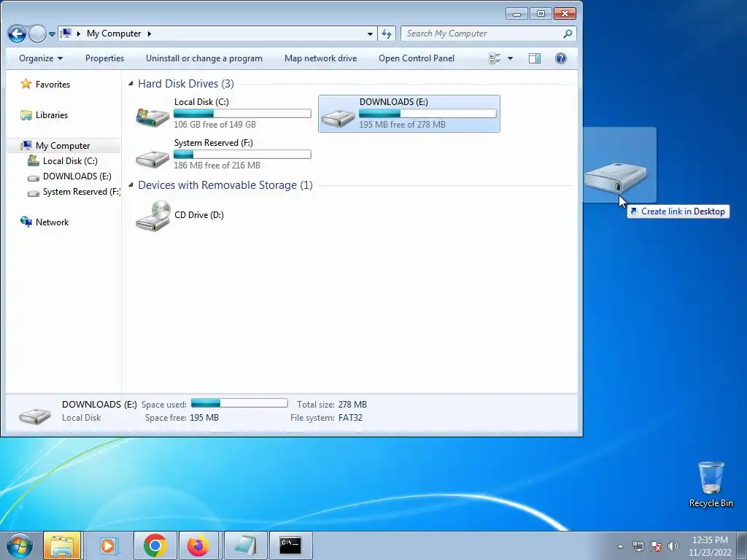Click the Space used bar in details pane
The image size is (747, 560).
[239, 403]
